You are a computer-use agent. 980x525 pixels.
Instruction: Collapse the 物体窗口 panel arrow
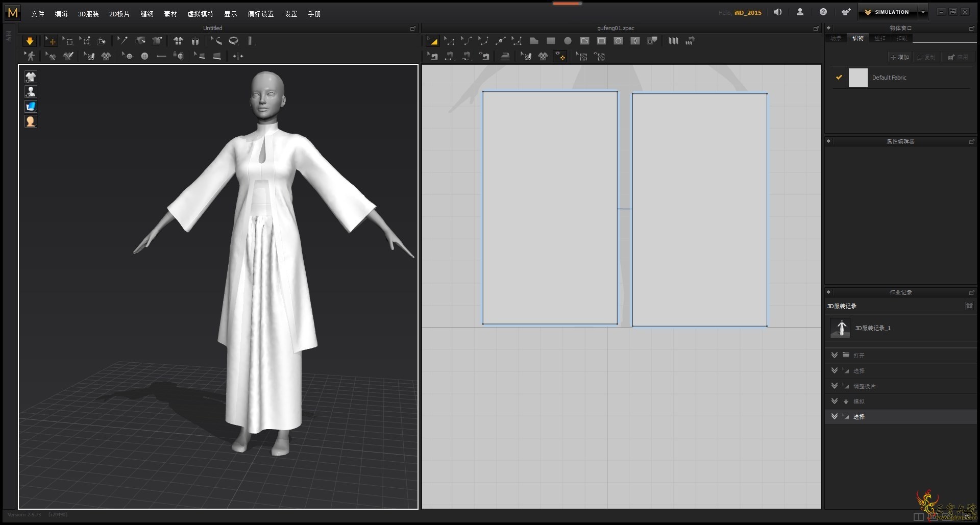(828, 28)
